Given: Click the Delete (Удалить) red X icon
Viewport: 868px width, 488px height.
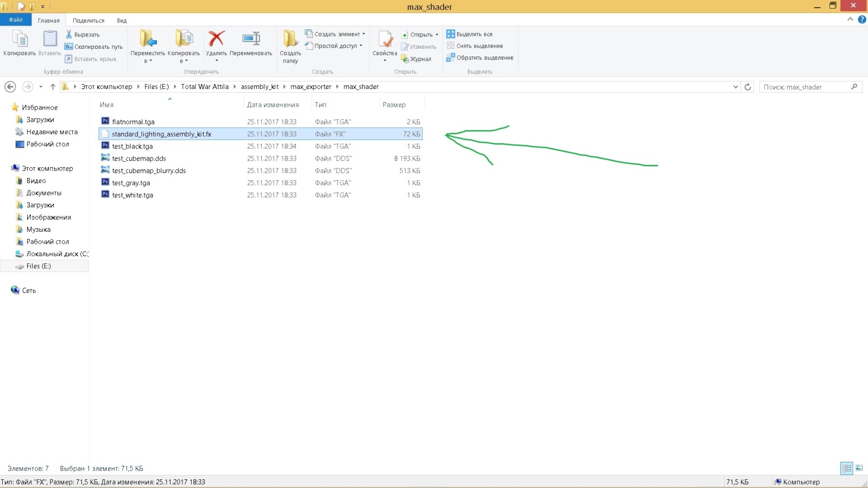Looking at the screenshot, I should pyautogui.click(x=216, y=39).
